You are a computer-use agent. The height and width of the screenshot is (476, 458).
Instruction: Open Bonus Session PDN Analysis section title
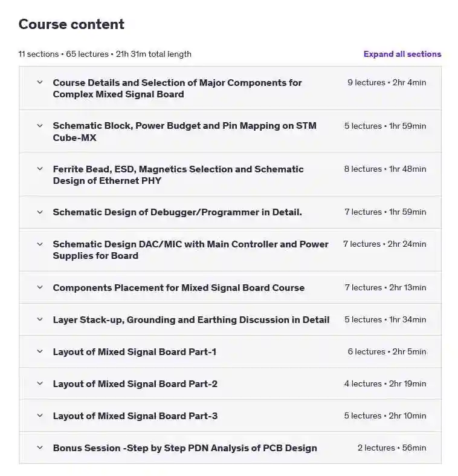pyautogui.click(x=185, y=448)
